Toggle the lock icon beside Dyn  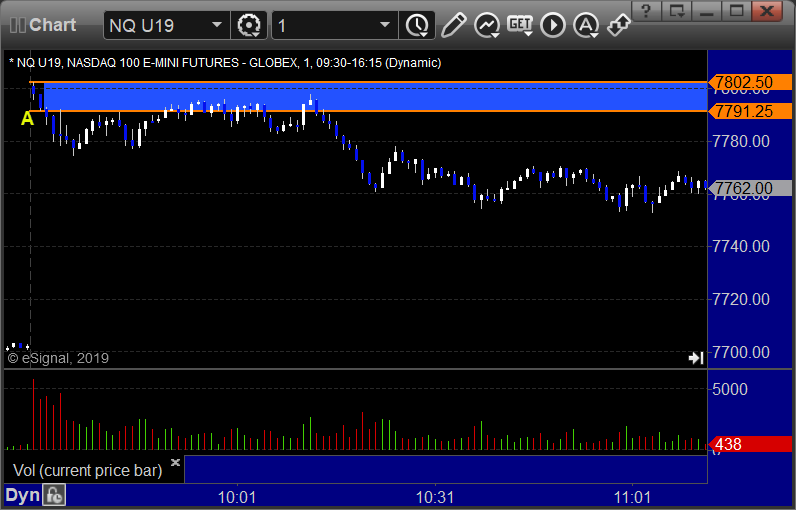pos(54,496)
